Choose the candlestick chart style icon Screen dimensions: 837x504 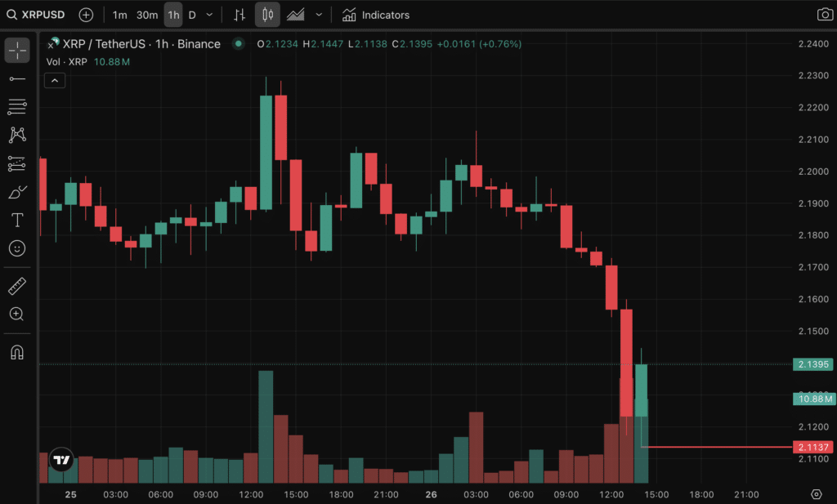(x=267, y=15)
